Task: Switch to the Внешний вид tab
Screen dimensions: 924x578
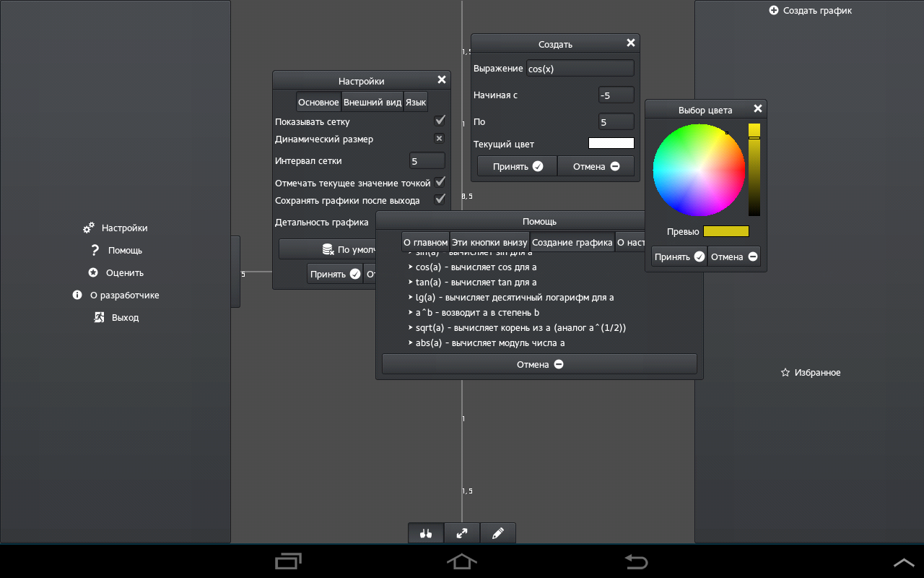Action: [x=372, y=103]
